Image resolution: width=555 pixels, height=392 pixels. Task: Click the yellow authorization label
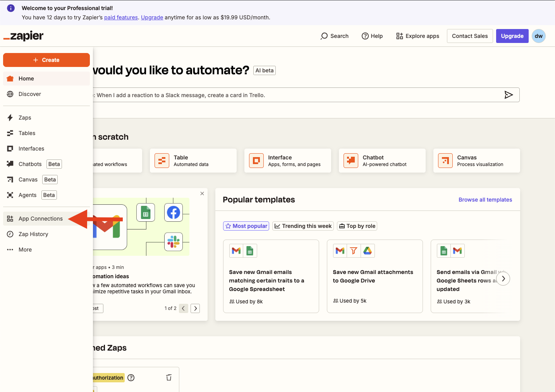(108, 378)
